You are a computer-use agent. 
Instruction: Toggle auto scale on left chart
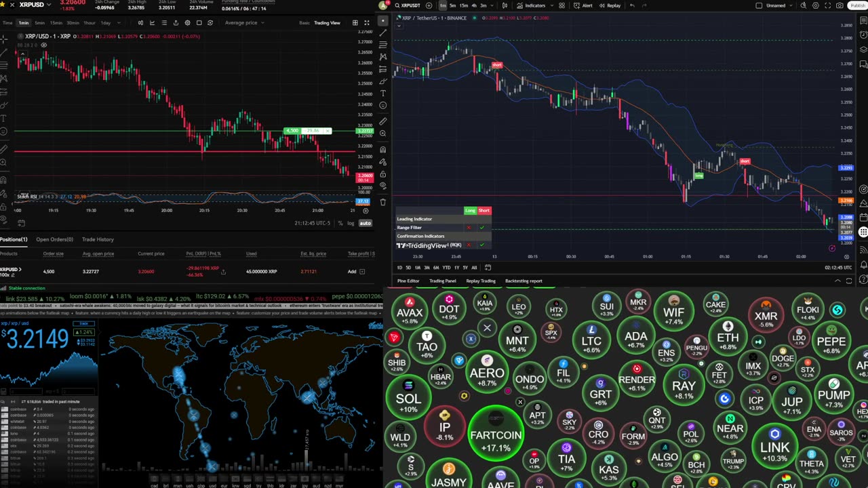coord(365,223)
